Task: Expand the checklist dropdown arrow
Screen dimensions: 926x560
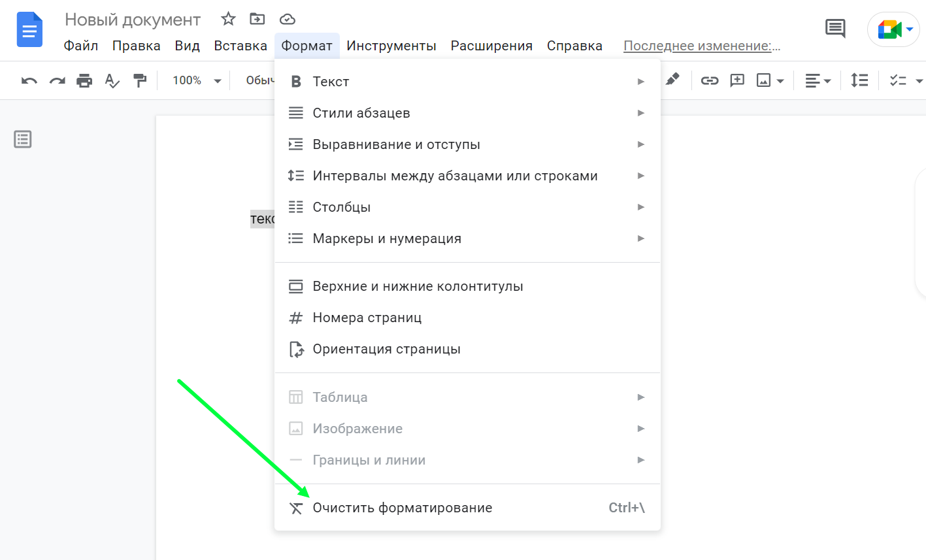Action: point(919,81)
